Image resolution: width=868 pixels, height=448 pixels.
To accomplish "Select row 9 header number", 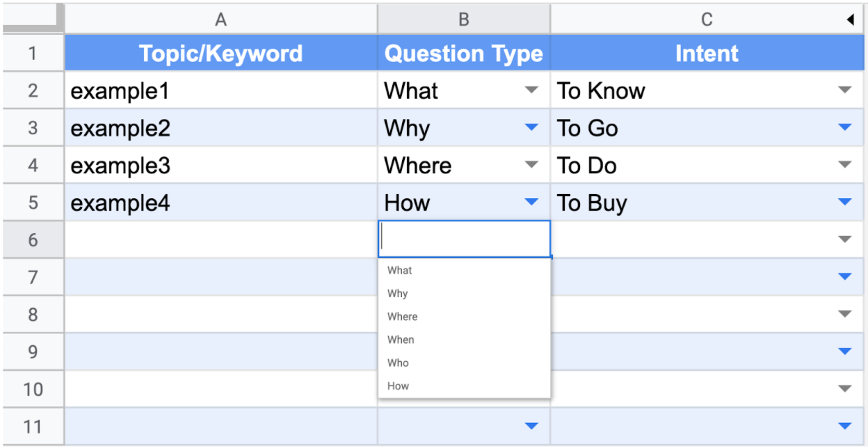I will click(33, 351).
